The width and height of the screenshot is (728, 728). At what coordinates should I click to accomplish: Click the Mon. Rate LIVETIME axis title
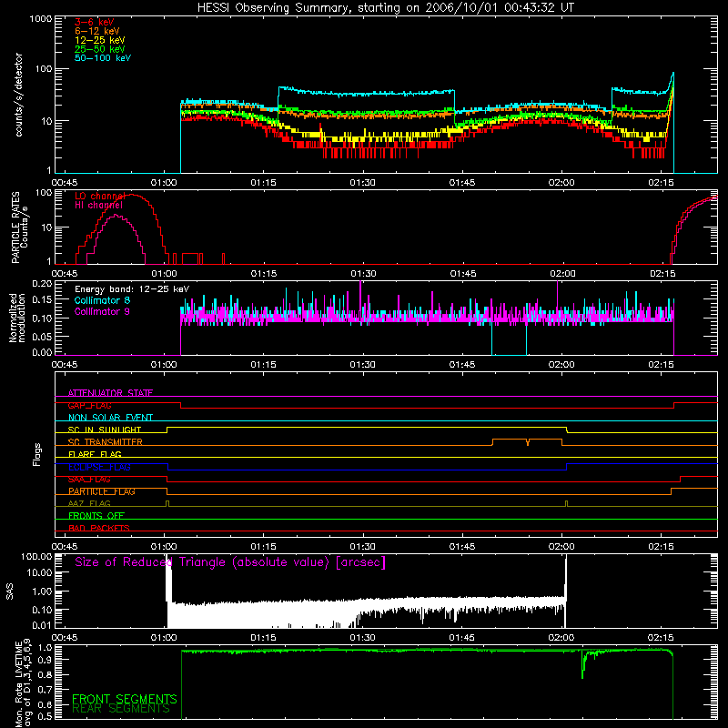tap(23, 683)
